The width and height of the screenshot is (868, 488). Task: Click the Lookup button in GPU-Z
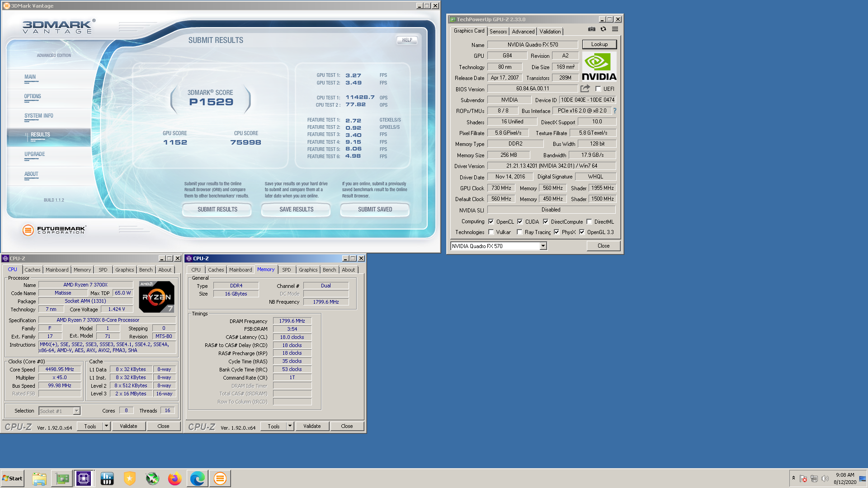599,44
